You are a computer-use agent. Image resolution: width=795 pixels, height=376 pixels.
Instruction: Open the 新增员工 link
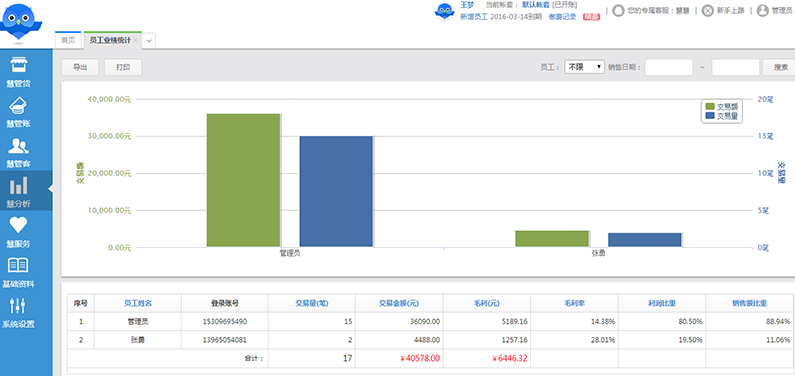pyautogui.click(x=474, y=17)
